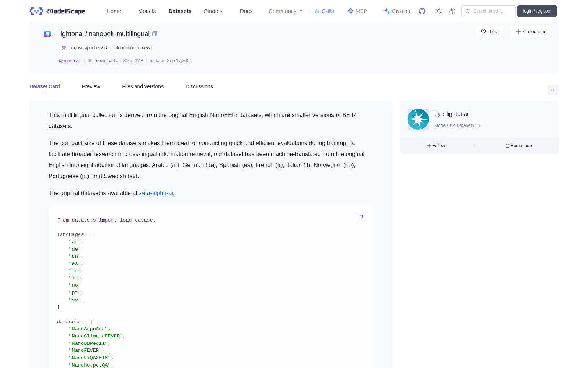
Task: Click the Datasets 83 count
Action: click(468, 125)
